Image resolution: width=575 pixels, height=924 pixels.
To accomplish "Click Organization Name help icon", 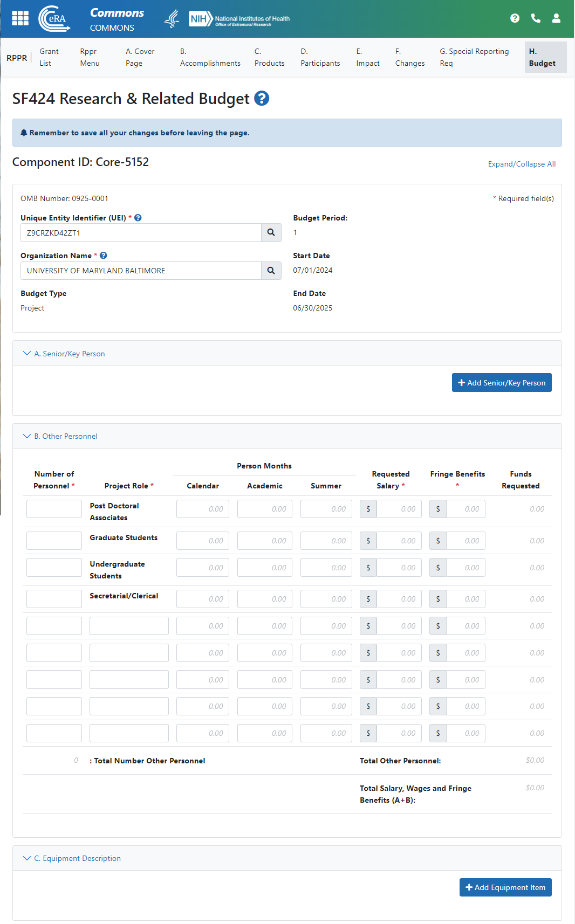I will pyautogui.click(x=104, y=256).
